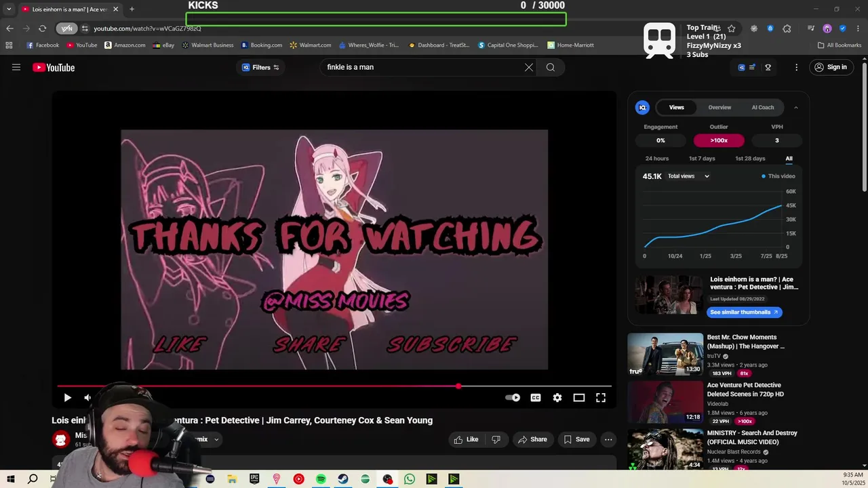Mute the video using the speaker icon
Image resolution: width=868 pixels, height=488 pixels.
(87, 398)
